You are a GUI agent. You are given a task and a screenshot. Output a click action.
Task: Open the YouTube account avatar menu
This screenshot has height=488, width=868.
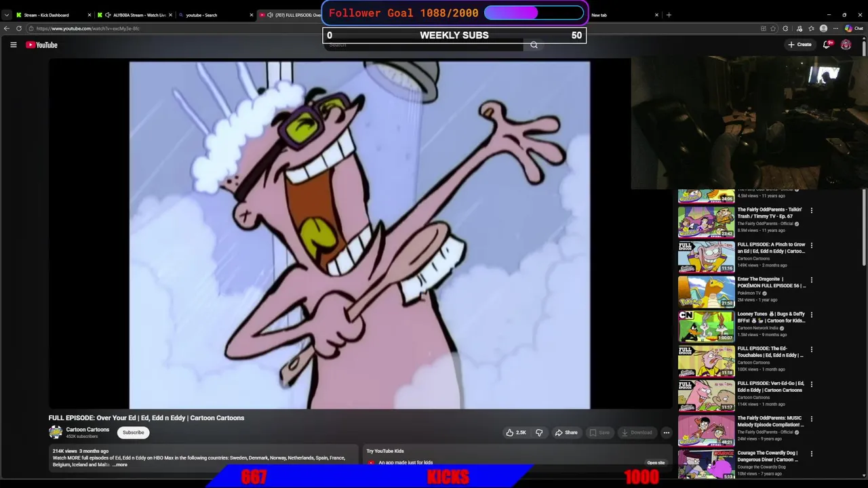(x=846, y=45)
